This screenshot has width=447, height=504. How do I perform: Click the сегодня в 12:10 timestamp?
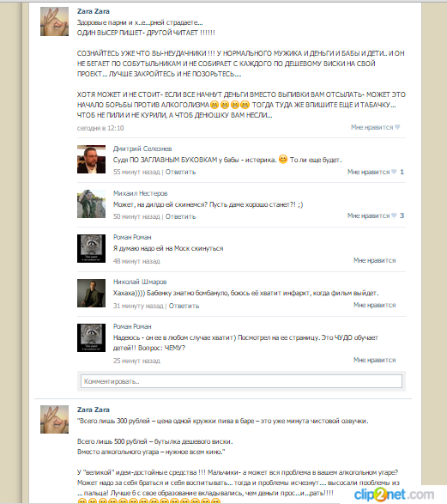click(x=100, y=128)
